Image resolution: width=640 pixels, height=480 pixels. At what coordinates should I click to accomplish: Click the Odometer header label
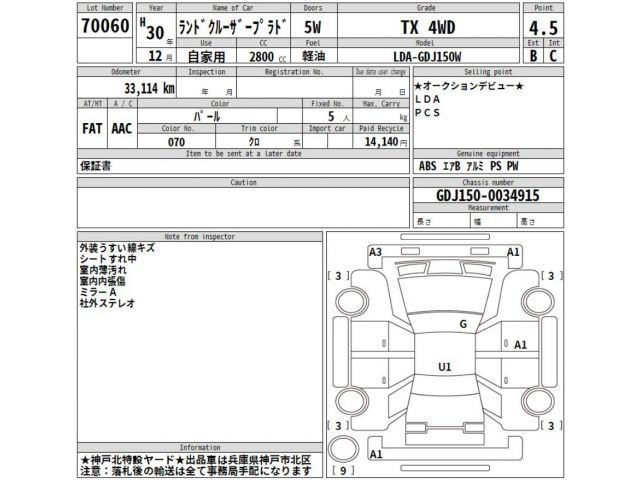[x=126, y=72]
